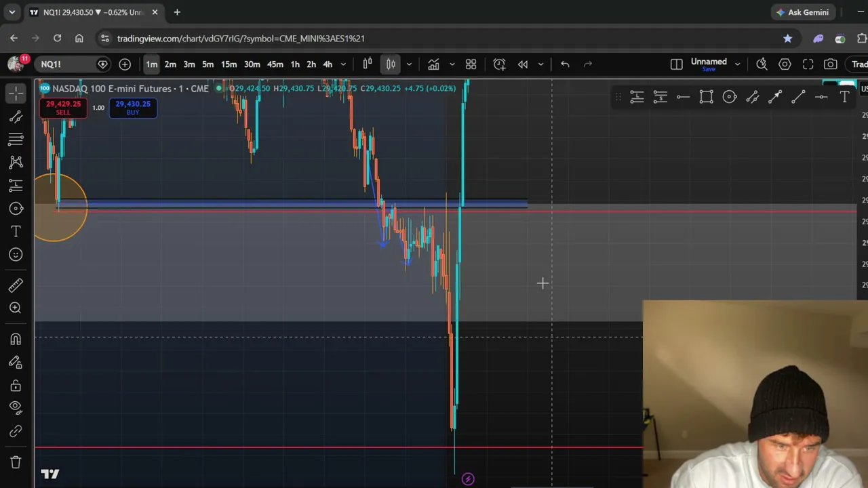Open the emoji icons tool
868x488 pixels.
(x=16, y=255)
